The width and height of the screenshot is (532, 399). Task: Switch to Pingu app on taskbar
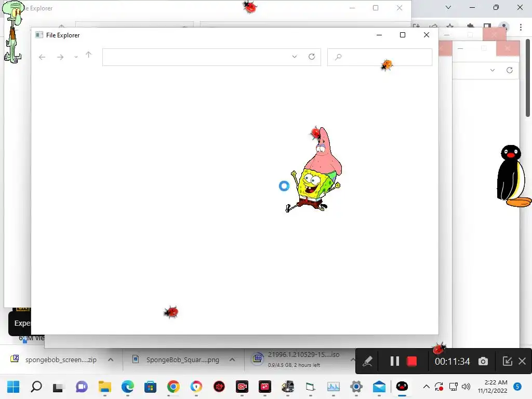tap(402, 387)
